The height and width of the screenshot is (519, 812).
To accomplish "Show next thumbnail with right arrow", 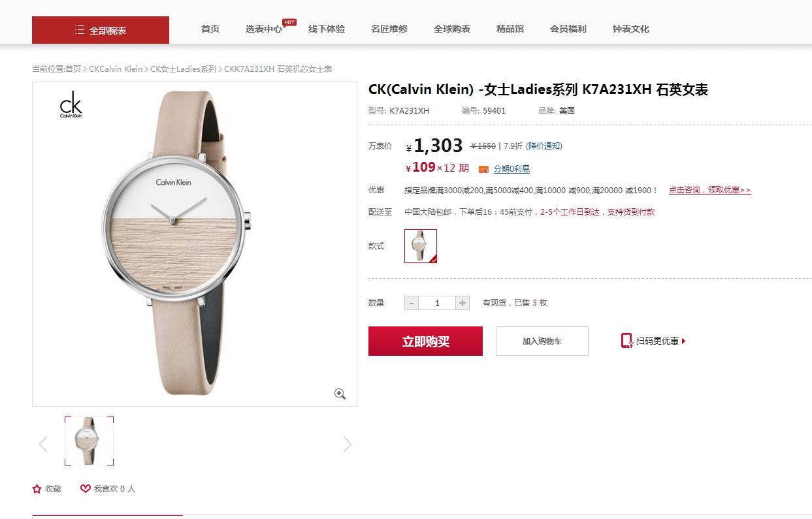I will (348, 445).
